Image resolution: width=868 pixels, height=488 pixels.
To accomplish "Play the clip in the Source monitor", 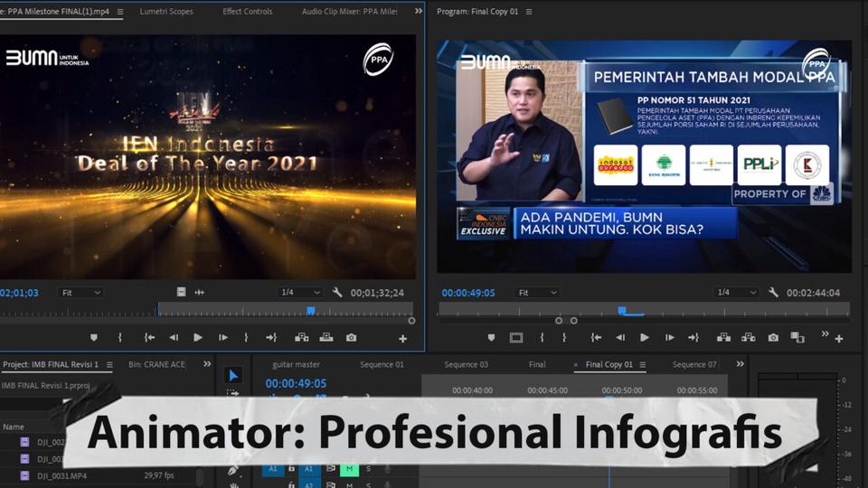I will [198, 337].
